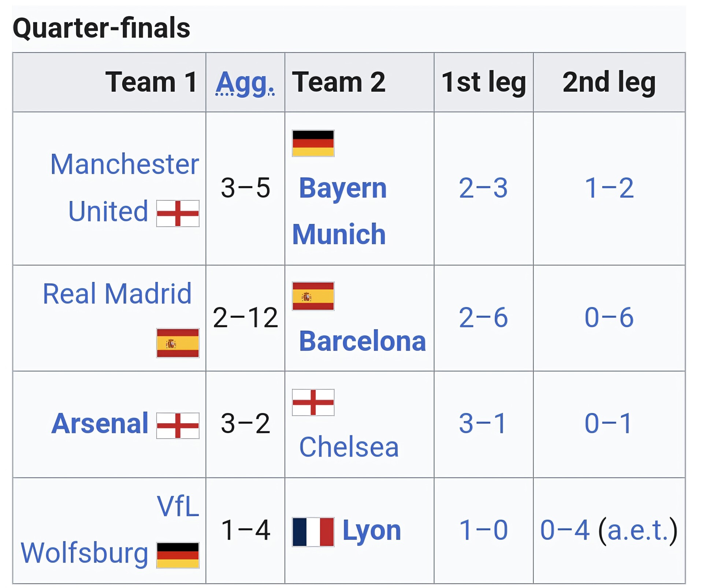703x588 pixels.
Task: Open the 2–3 first leg match link
Action: [483, 189]
